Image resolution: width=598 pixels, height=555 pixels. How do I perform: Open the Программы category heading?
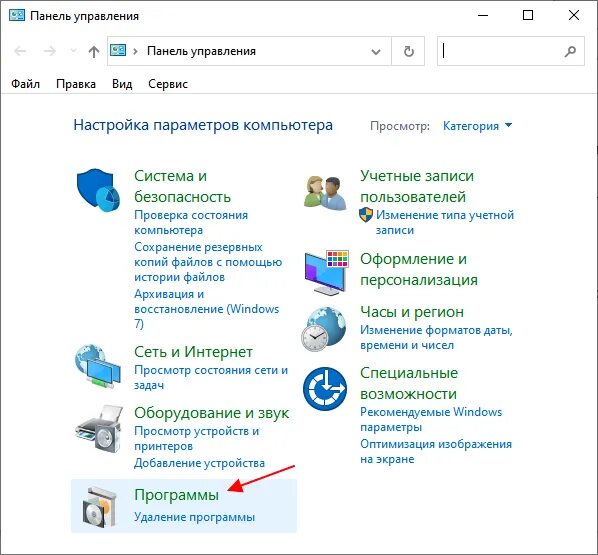click(177, 495)
